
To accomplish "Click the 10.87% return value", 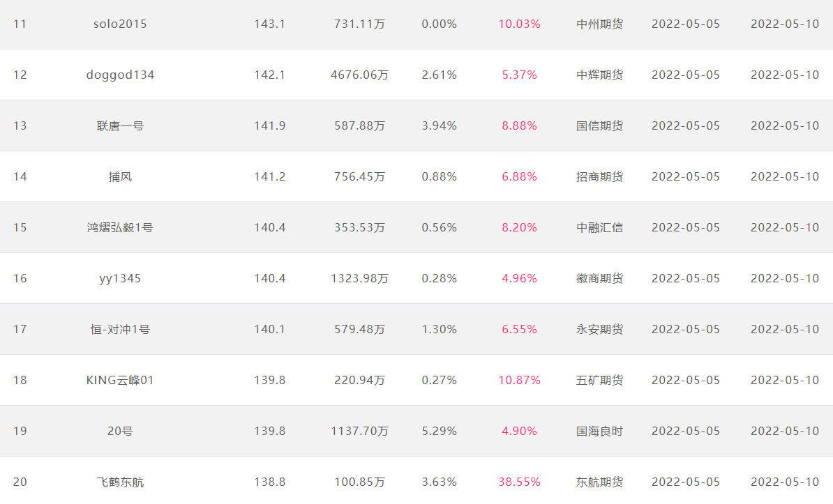I will [520, 380].
